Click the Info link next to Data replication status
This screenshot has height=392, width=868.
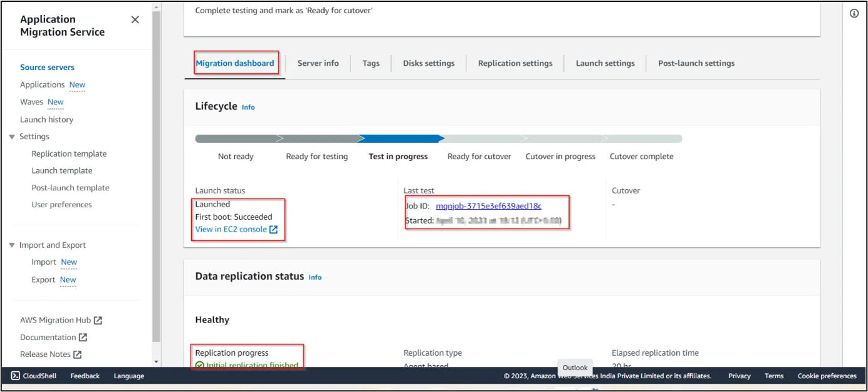point(315,277)
